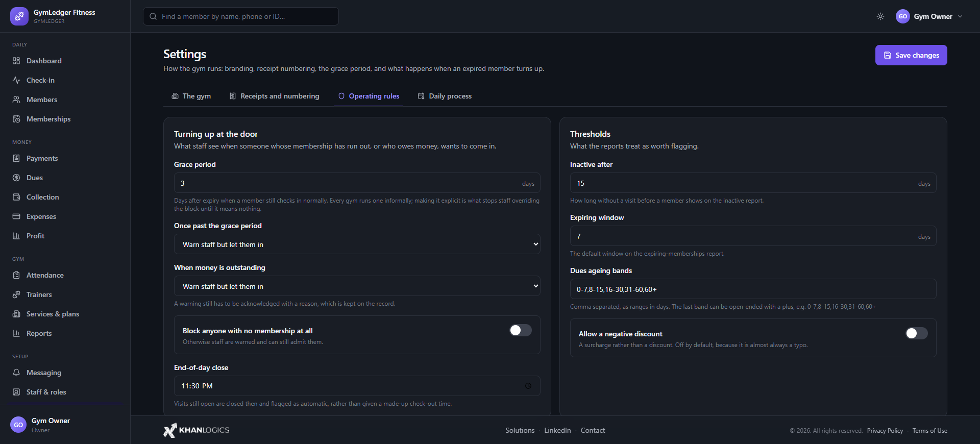Open the Profit chart icon
Viewport: 980px width, 444px height.
(x=16, y=236)
